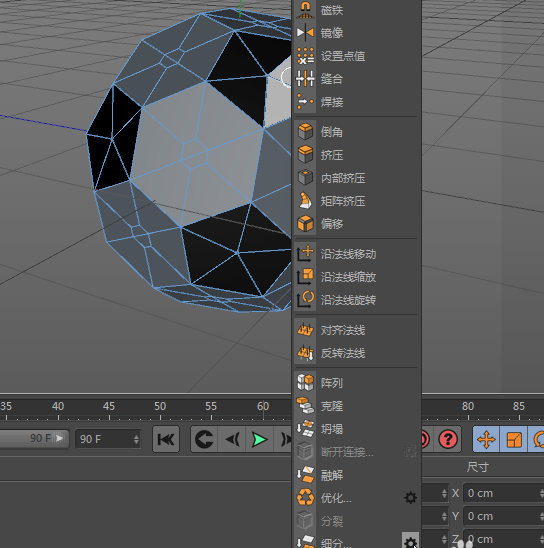Click frame 40 on the timeline ruler
The image size is (544, 548).
pyautogui.click(x=58, y=406)
